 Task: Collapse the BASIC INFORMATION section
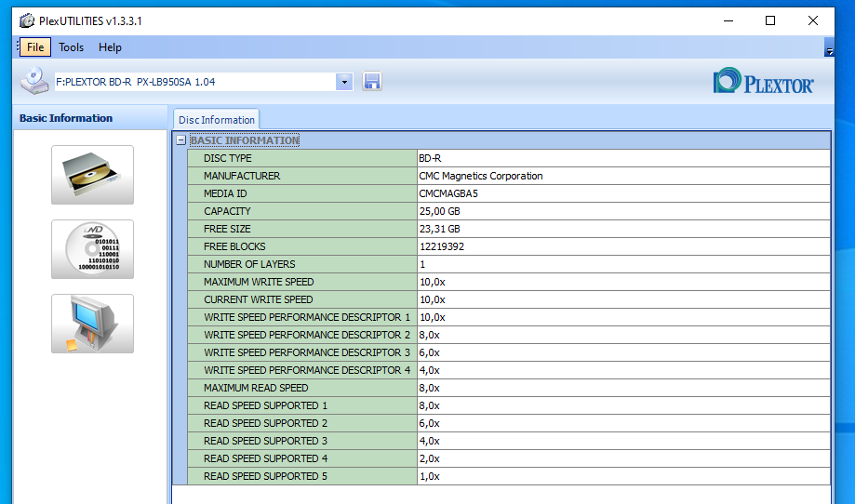pyautogui.click(x=181, y=140)
